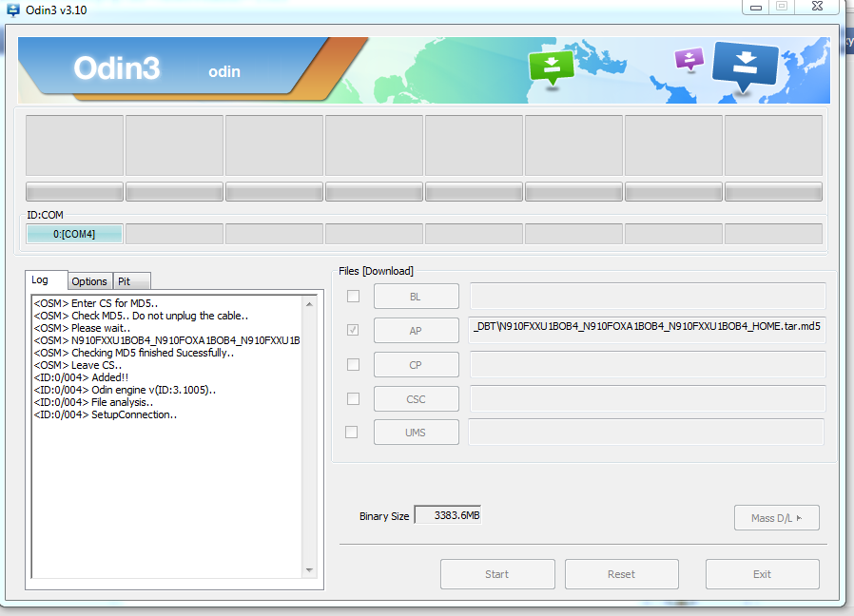The width and height of the screenshot is (854, 616).
Task: Click the AP file button
Action: [x=417, y=330]
